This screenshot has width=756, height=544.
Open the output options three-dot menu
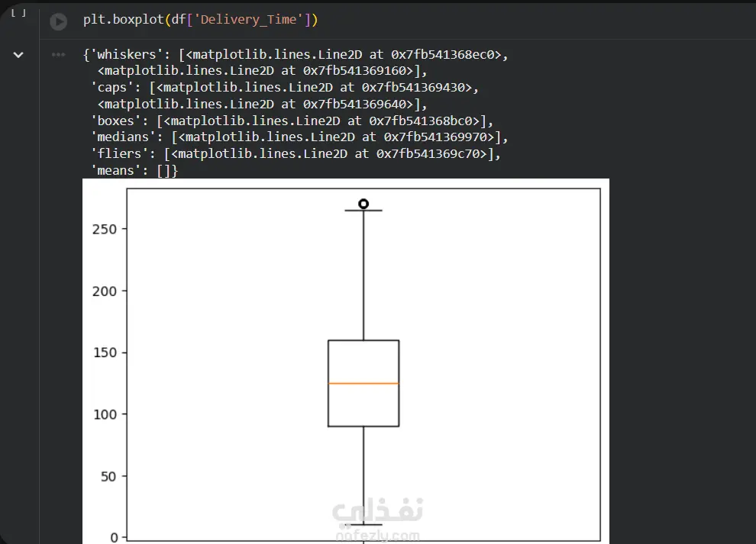pyautogui.click(x=58, y=54)
